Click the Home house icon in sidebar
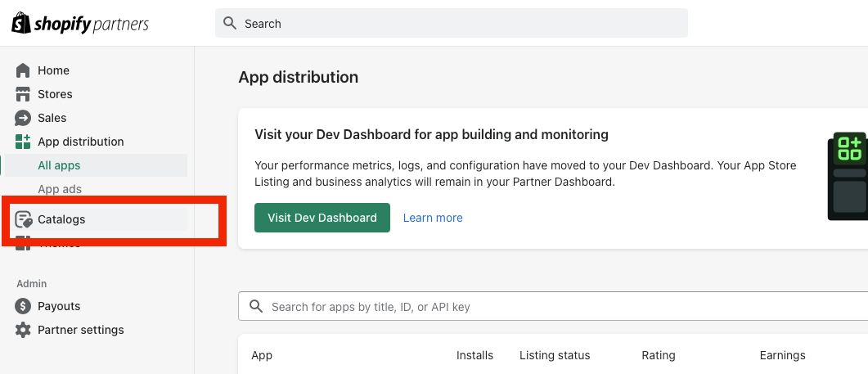Image resolution: width=868 pixels, height=374 pixels. pos(23,70)
